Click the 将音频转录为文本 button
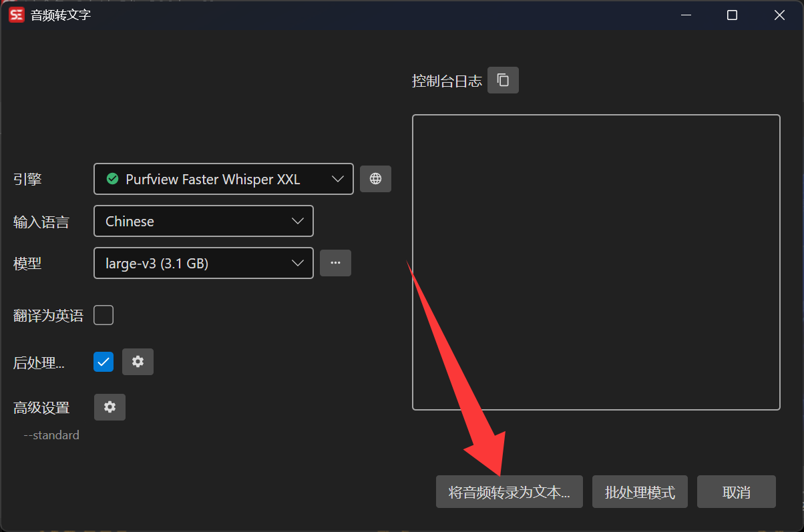The image size is (804, 532). point(510,492)
